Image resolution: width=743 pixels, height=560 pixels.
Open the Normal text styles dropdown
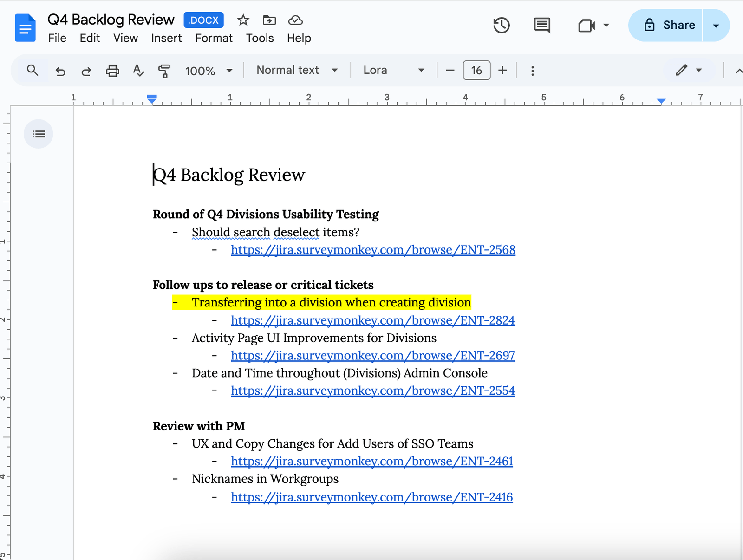tap(335, 71)
